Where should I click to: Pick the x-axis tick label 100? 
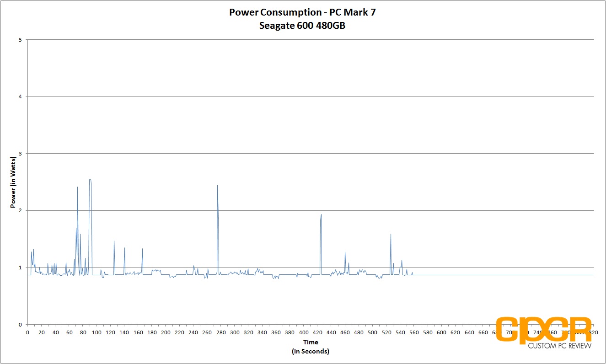[x=97, y=332]
